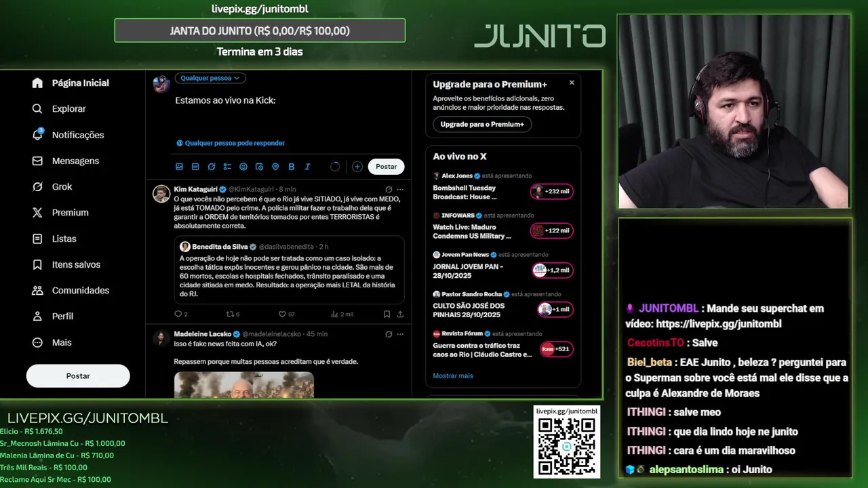
Task: Add media image icon in composer
Action: pyautogui.click(x=179, y=167)
